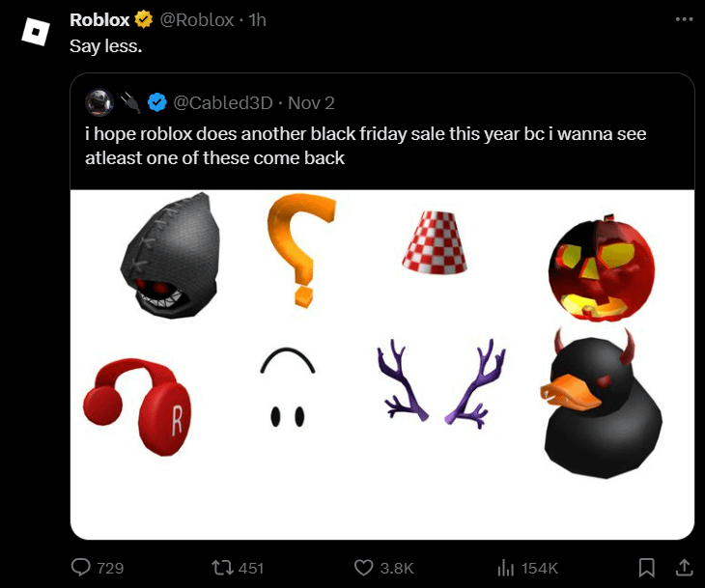Open the Roblox display name link
This screenshot has height=588, width=705.
(99, 19)
